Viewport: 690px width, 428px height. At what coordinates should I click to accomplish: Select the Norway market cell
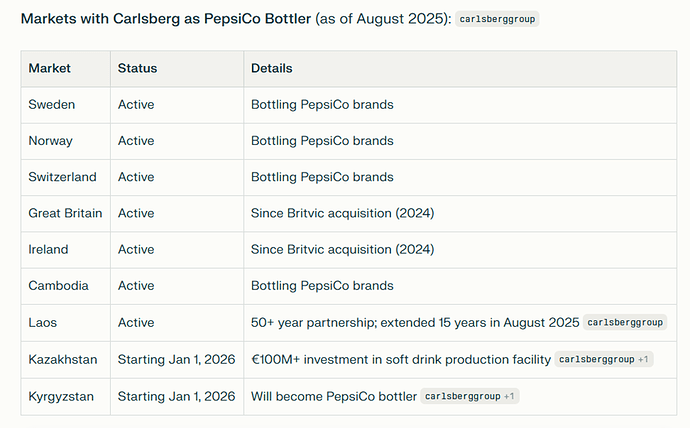[x=51, y=141]
